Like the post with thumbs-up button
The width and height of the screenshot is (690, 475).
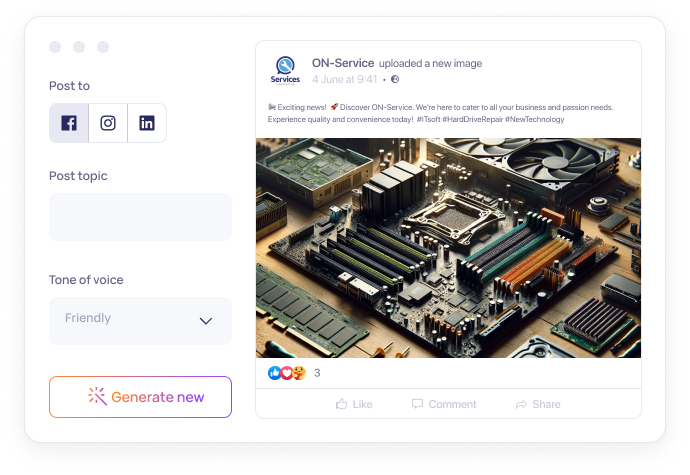pos(354,404)
